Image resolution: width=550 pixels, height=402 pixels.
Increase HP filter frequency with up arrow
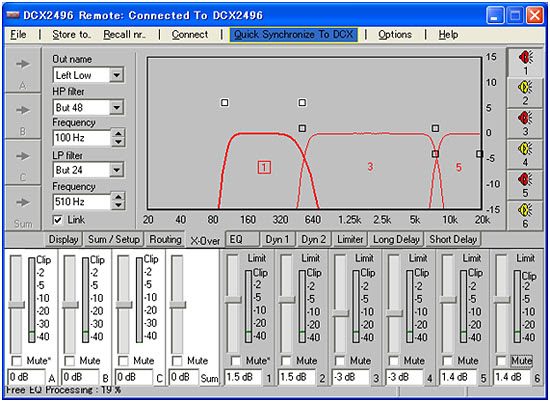(119, 134)
